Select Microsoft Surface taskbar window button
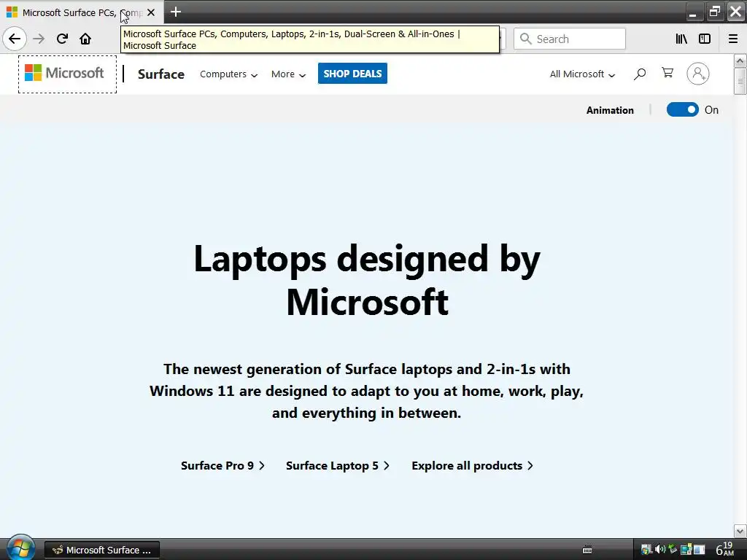The width and height of the screenshot is (747, 560). pyautogui.click(x=102, y=550)
